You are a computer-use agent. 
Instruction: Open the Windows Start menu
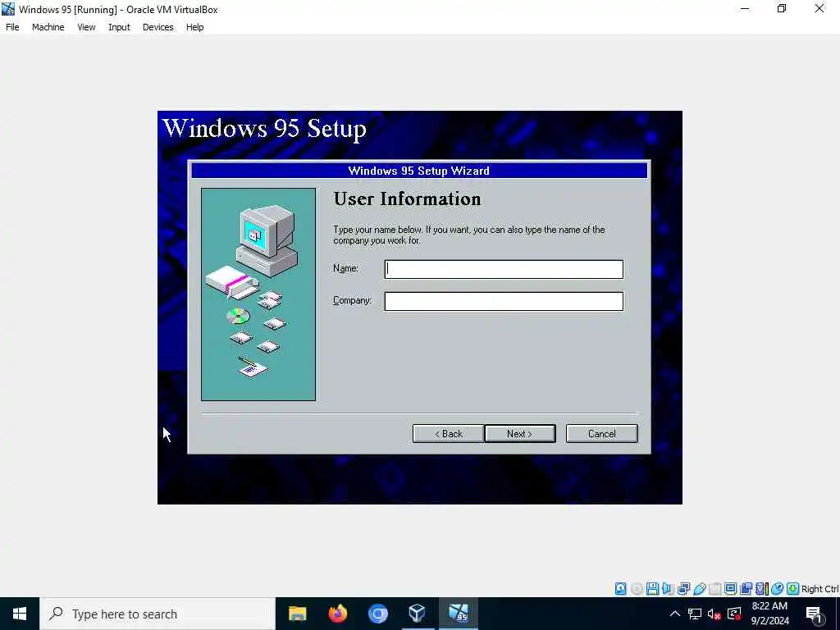(x=20, y=614)
